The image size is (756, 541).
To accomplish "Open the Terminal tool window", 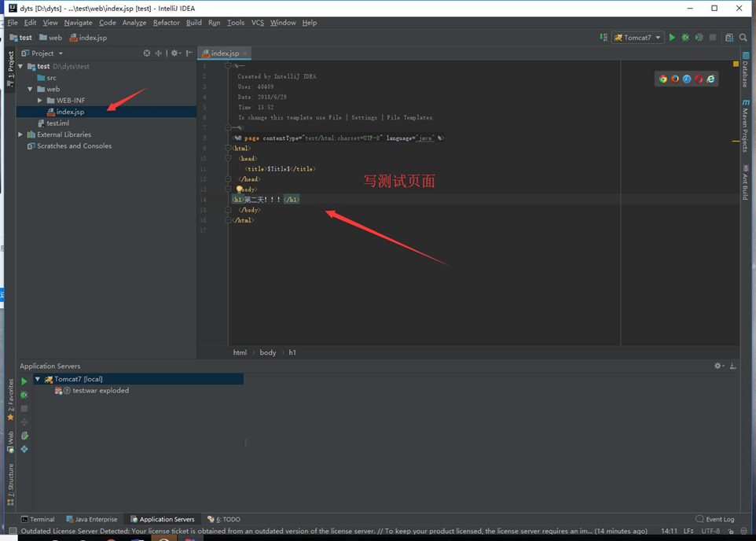I will [x=38, y=519].
